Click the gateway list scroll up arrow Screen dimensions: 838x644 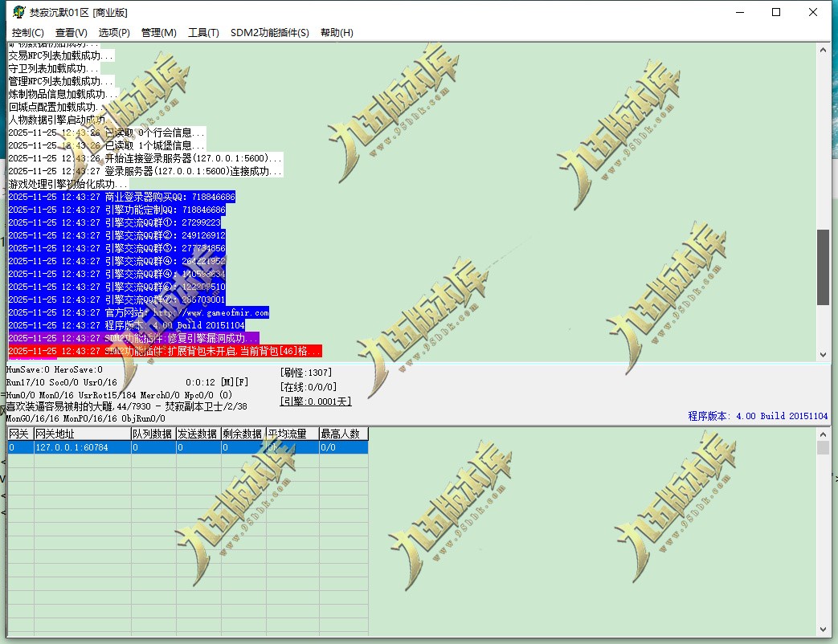(823, 434)
